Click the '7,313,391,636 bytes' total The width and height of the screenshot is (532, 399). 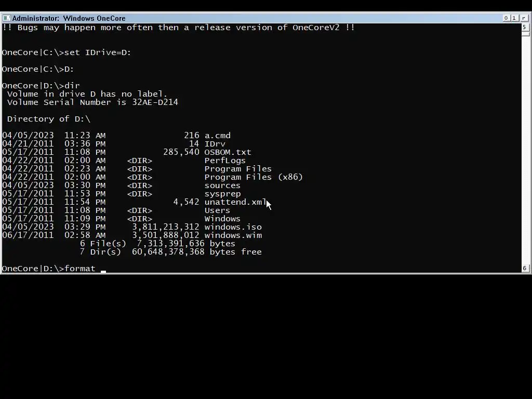(x=186, y=244)
